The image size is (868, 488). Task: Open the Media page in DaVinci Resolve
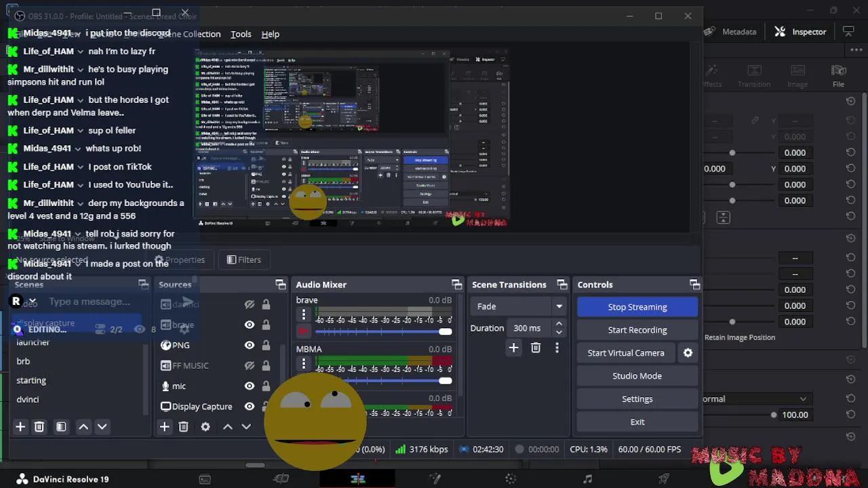[x=205, y=479]
